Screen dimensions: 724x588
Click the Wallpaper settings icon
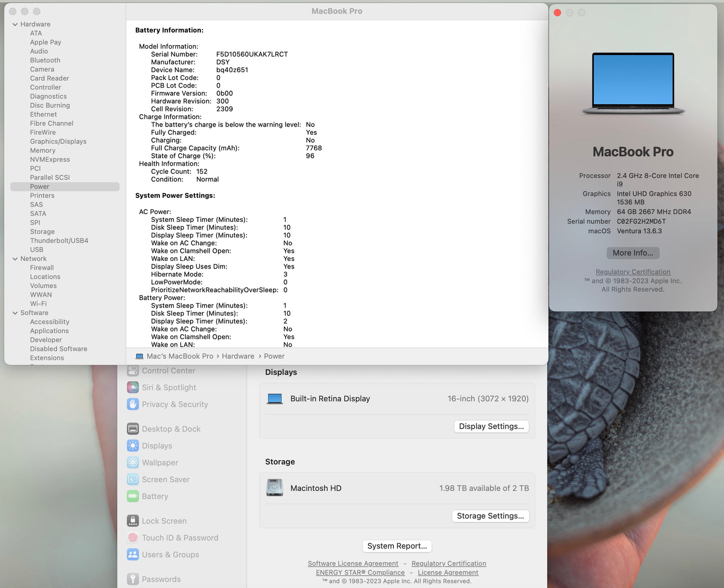point(132,462)
